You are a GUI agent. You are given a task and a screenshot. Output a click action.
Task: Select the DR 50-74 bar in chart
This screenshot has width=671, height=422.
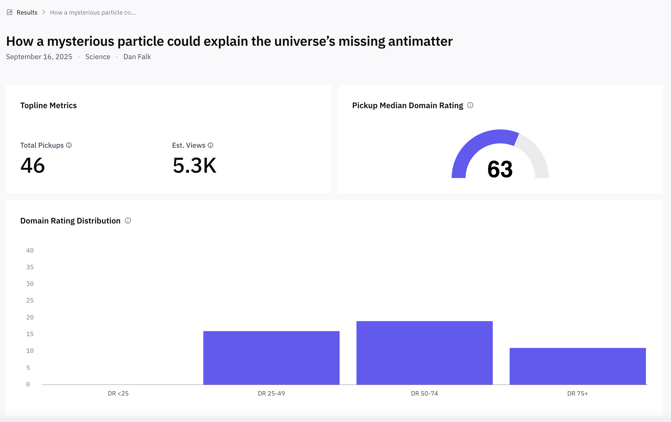[424, 352]
